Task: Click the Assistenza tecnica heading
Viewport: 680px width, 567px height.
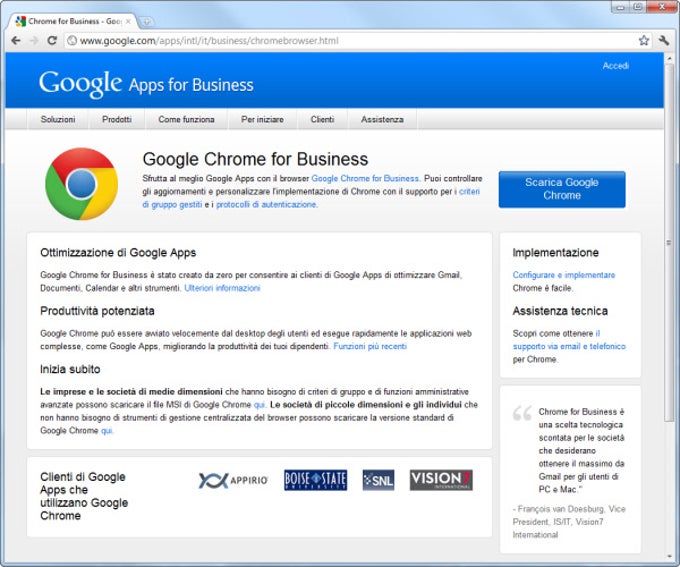Action: 560,311
